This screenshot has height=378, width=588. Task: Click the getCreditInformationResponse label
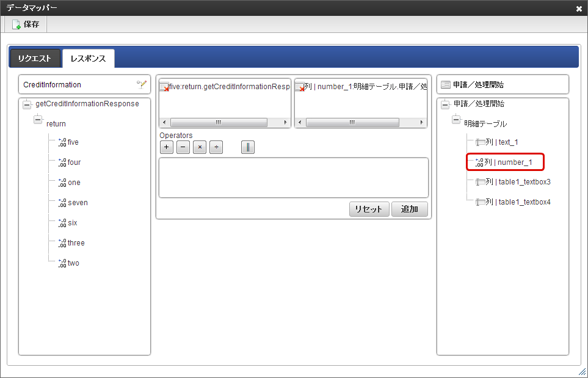coord(87,104)
